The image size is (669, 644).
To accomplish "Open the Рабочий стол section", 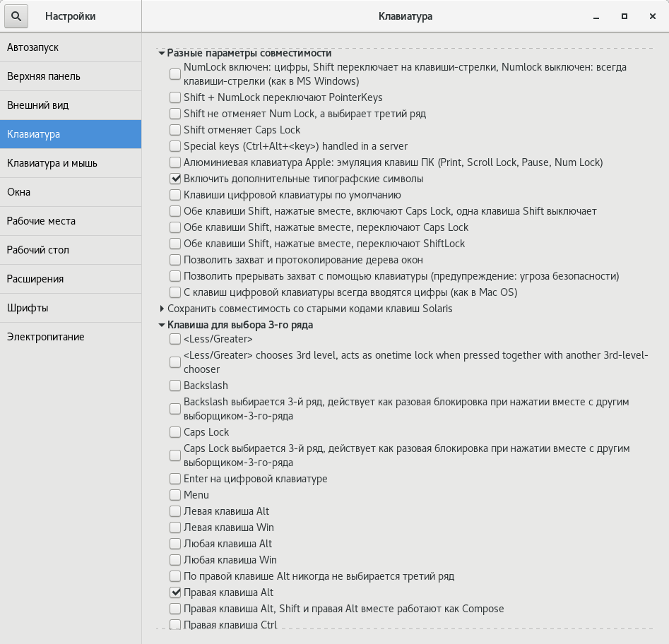I will (x=71, y=250).
